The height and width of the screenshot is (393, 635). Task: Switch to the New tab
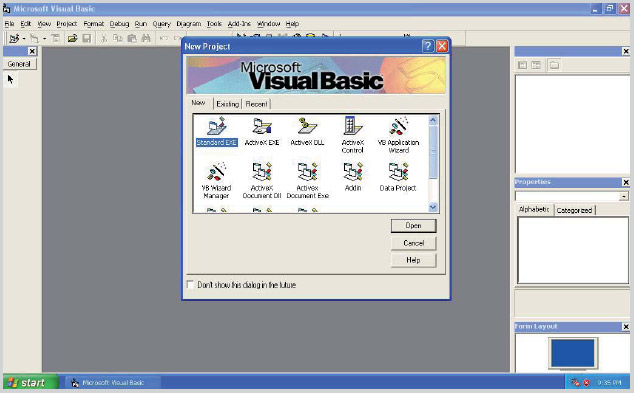point(198,103)
